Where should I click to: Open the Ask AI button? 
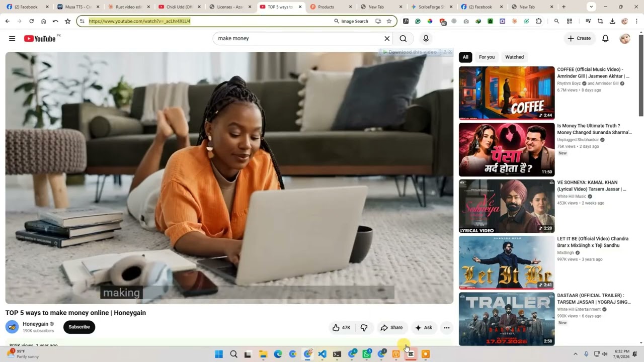[423, 328]
